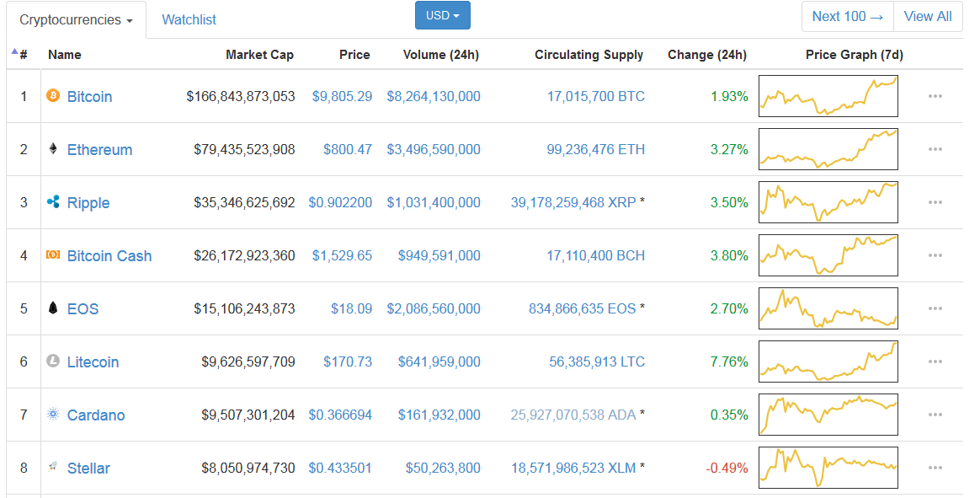Click the Litecoin logo icon
This screenshot has height=498, width=980.
click(x=53, y=361)
